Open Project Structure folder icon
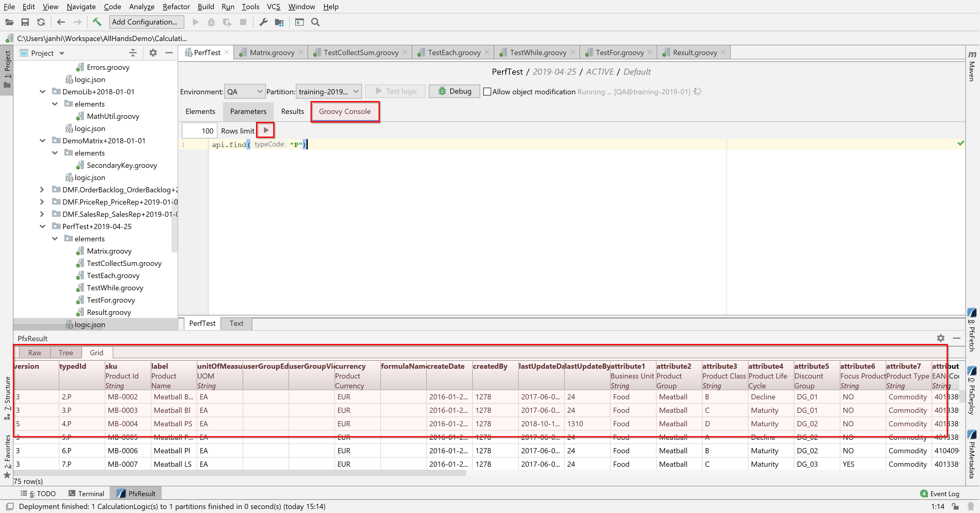 279,22
